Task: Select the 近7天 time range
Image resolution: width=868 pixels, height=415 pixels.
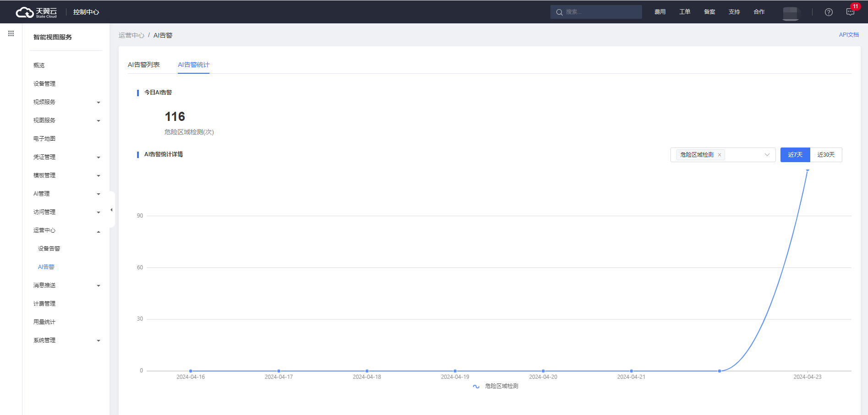Action: (795, 155)
